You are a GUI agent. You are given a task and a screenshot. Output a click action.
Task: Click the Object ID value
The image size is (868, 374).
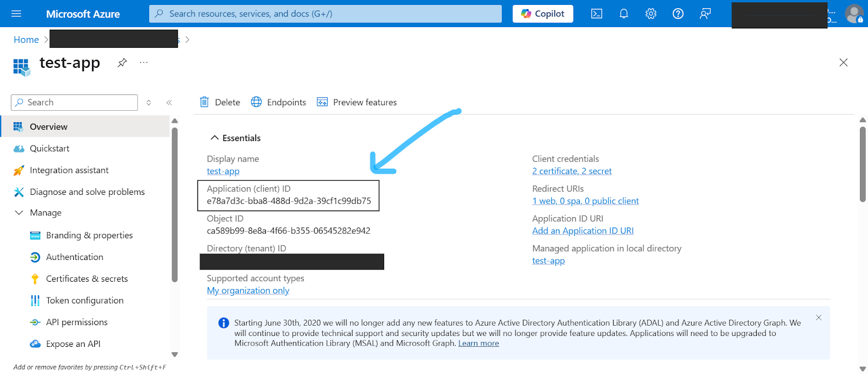tap(289, 231)
